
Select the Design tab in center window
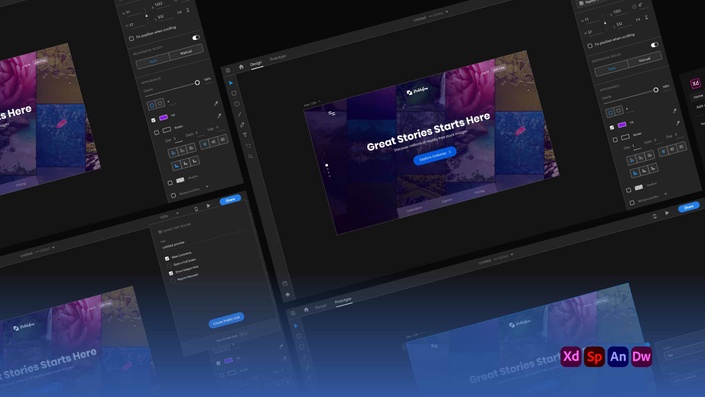click(256, 64)
